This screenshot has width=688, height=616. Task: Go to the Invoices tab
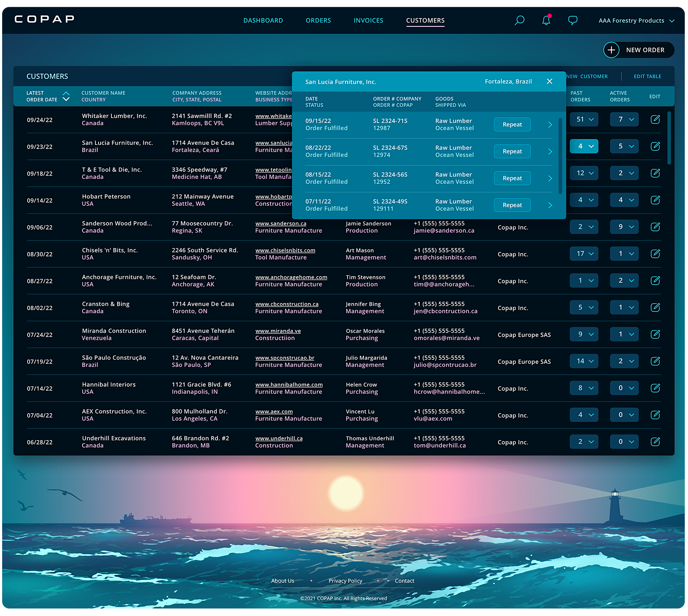point(368,20)
